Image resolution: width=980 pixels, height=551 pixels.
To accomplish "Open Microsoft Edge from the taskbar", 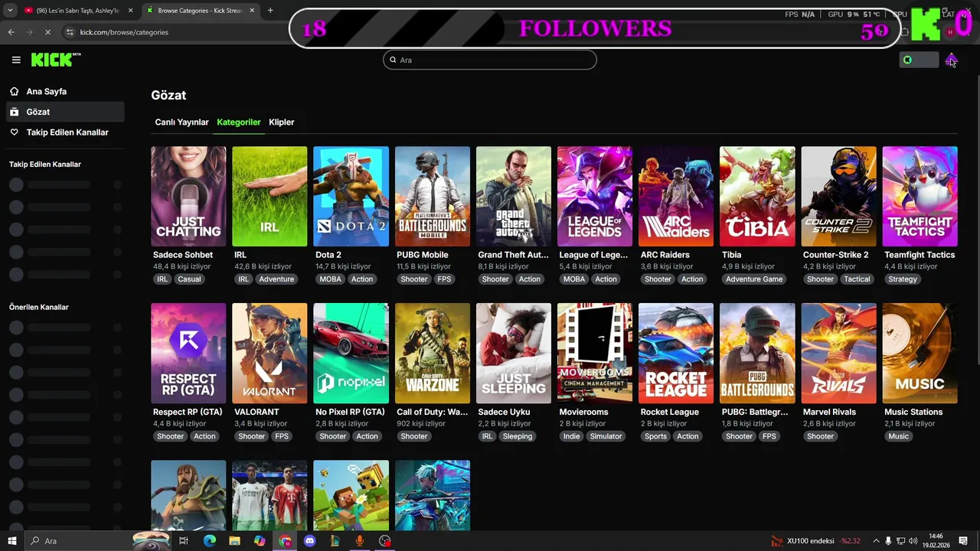I will point(209,541).
